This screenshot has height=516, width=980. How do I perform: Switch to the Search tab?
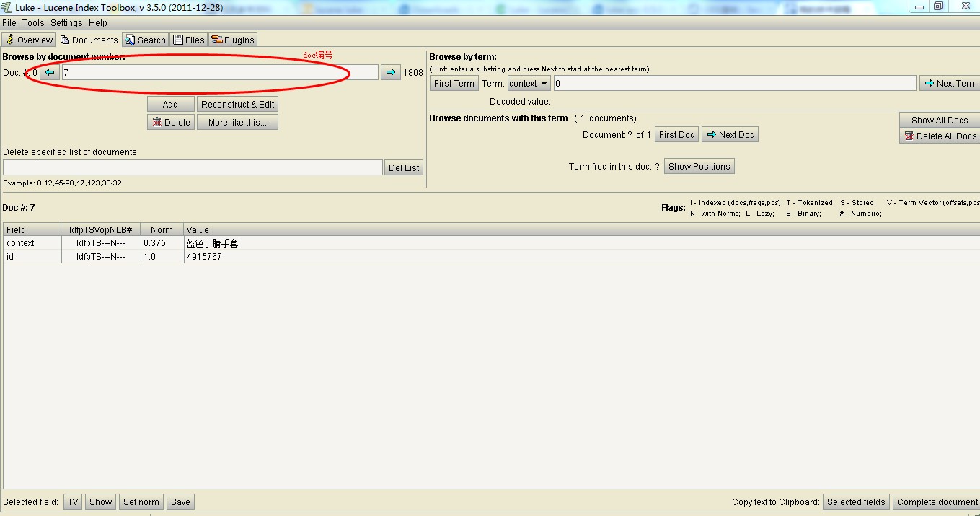[145, 40]
